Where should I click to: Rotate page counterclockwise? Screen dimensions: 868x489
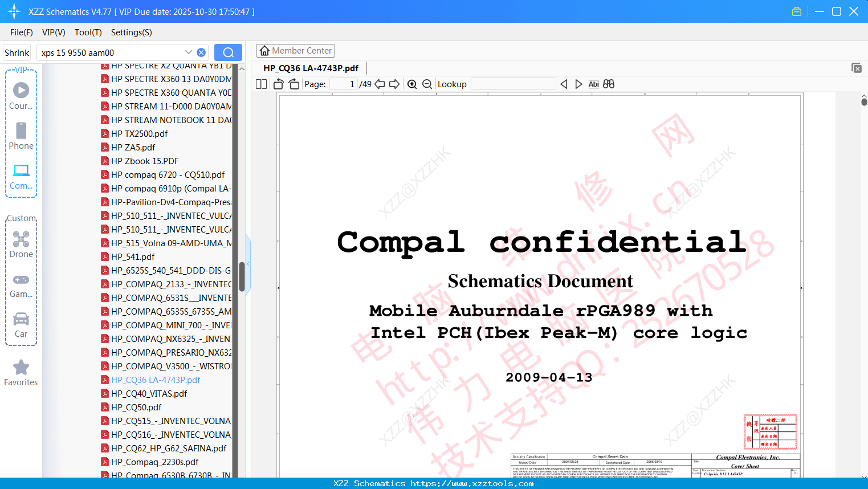pyautogui.click(x=278, y=84)
